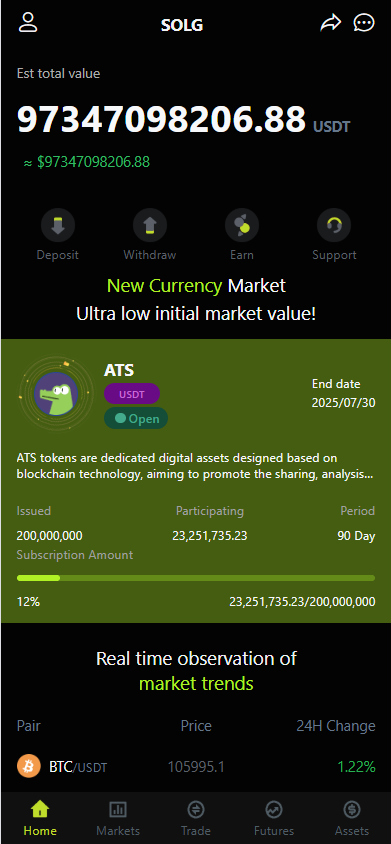Click the green Open status badge

[x=136, y=419]
